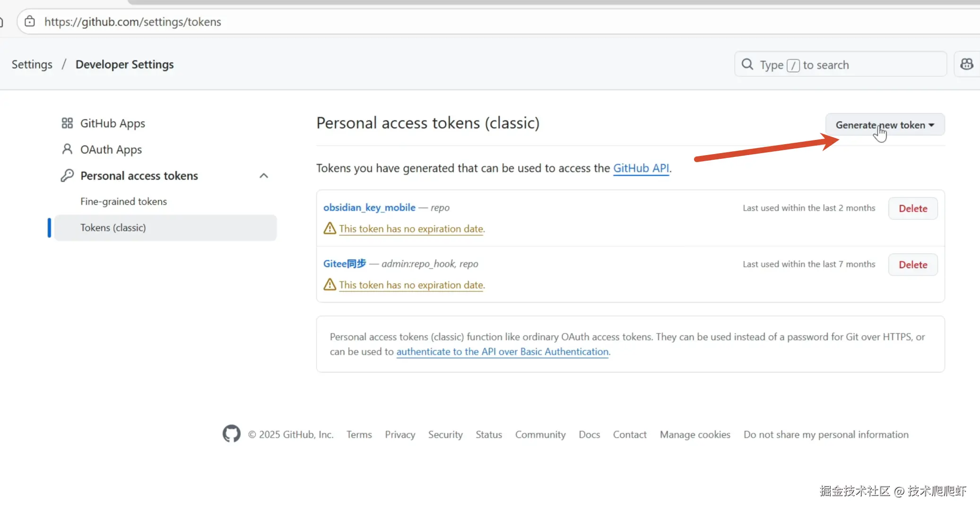Click warning icon under obsidian_key_mobile token

[330, 228]
